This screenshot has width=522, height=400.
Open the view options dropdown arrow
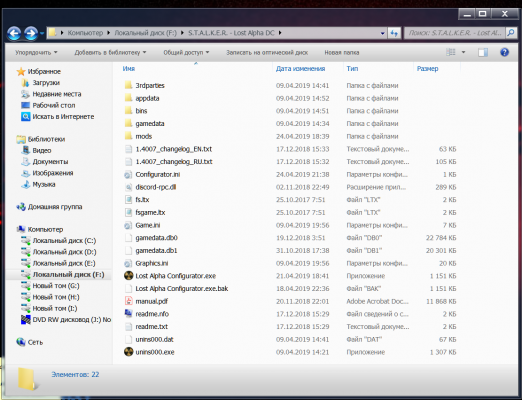point(463,52)
